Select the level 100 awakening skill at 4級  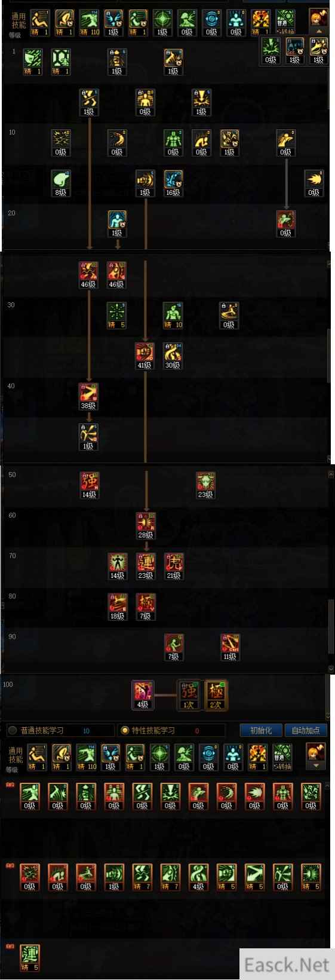(143, 695)
